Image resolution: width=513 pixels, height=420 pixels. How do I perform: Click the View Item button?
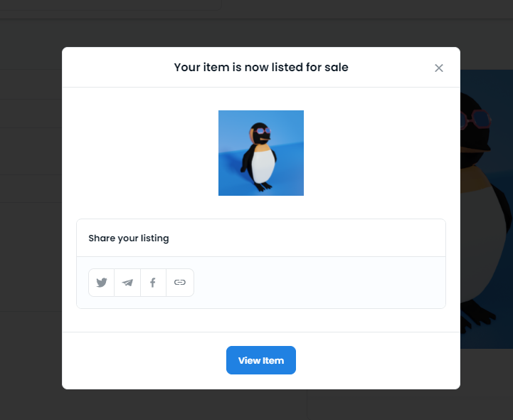click(x=261, y=360)
